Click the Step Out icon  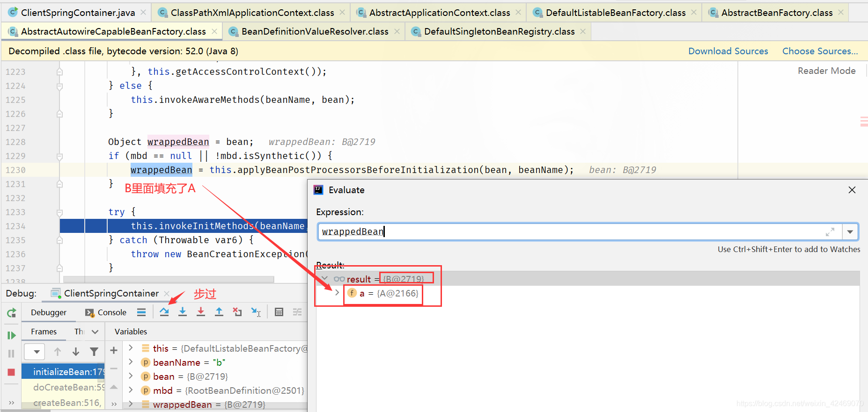[219, 312]
